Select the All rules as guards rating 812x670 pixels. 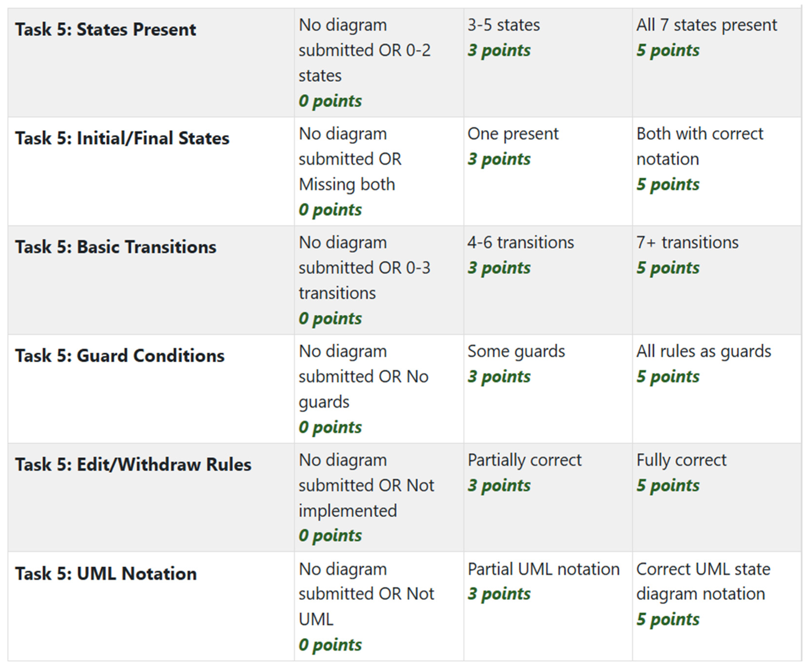pos(717,389)
